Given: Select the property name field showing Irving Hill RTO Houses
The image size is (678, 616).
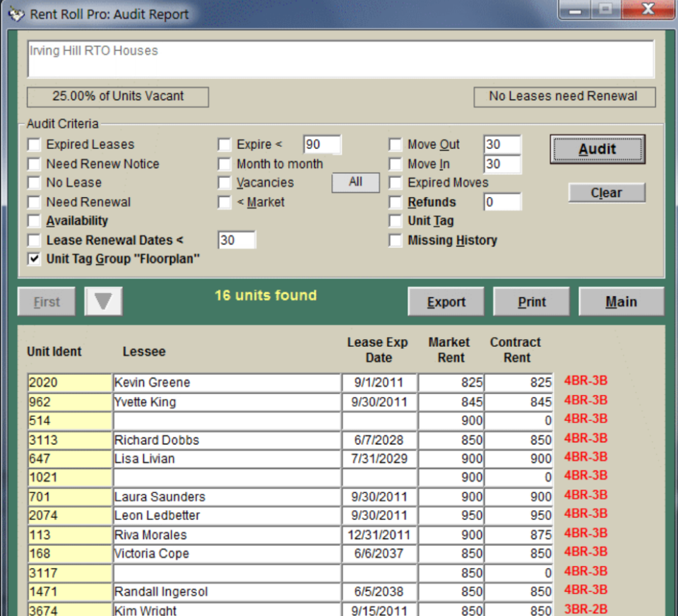Looking at the screenshot, I should tap(339, 58).
